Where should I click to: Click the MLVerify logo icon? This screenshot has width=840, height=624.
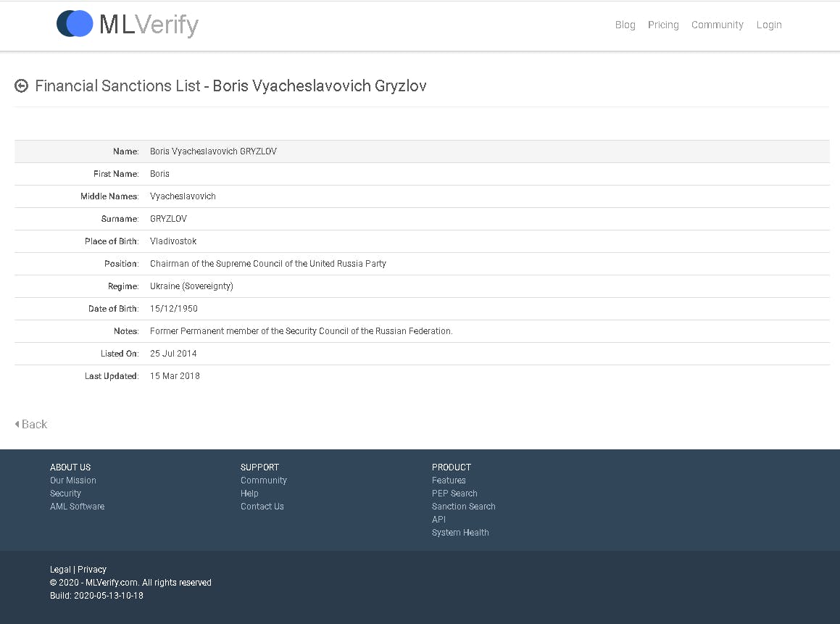[75, 24]
